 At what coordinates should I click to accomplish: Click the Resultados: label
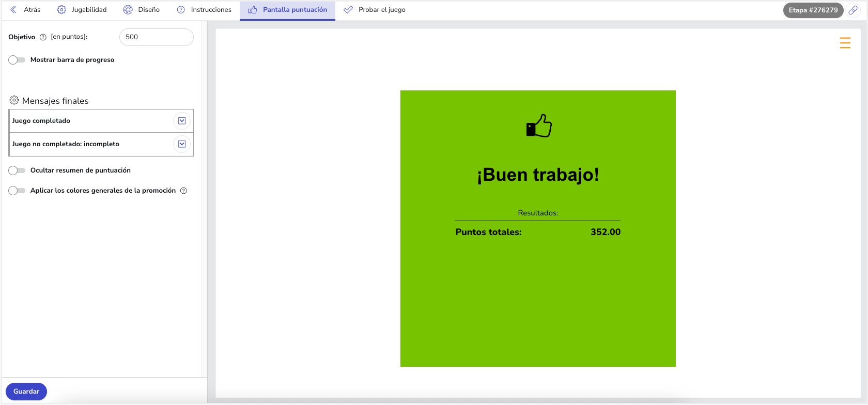point(538,213)
